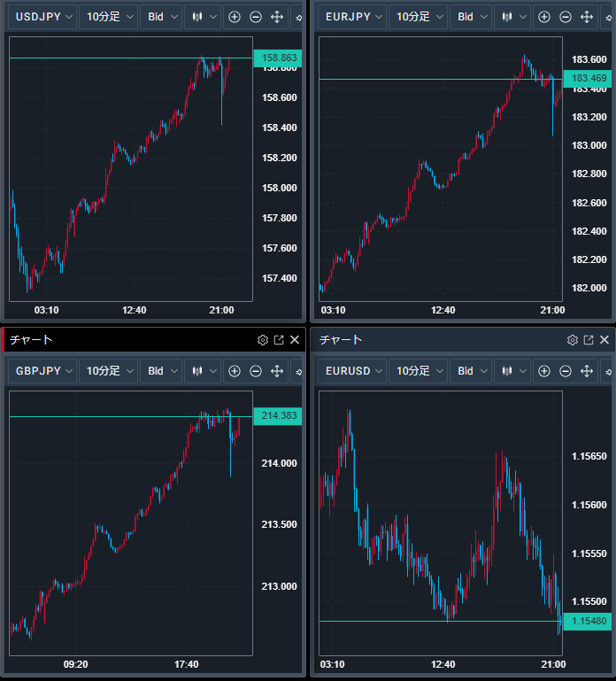Zoom in on the EURUSD chart
This screenshot has width=616, height=681.
click(544, 371)
